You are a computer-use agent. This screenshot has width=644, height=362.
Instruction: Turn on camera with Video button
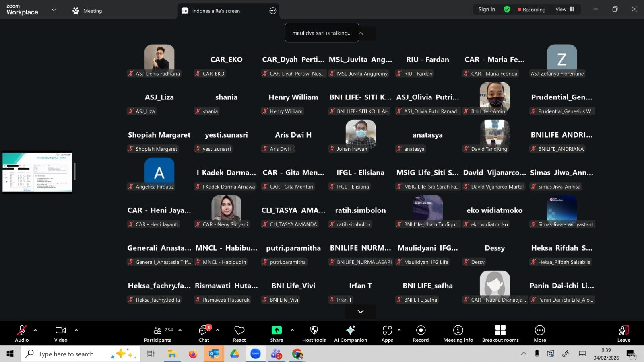[x=61, y=334]
